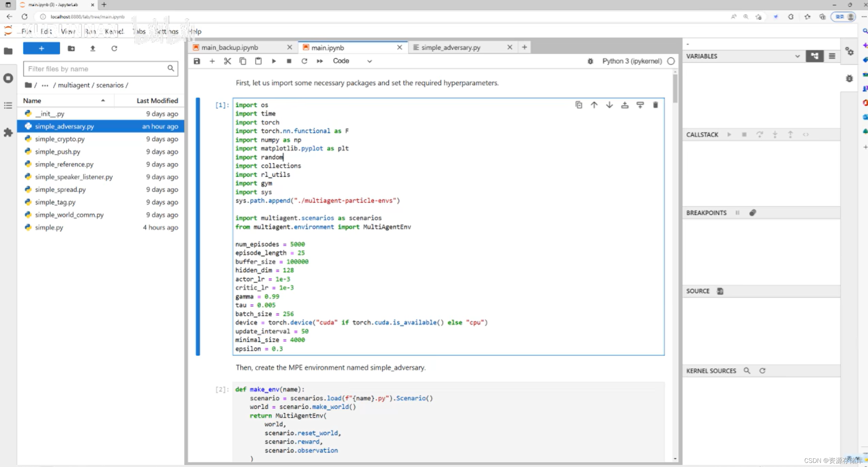Expand the Variables scope dropdown
The width and height of the screenshot is (868, 467).
797,56
